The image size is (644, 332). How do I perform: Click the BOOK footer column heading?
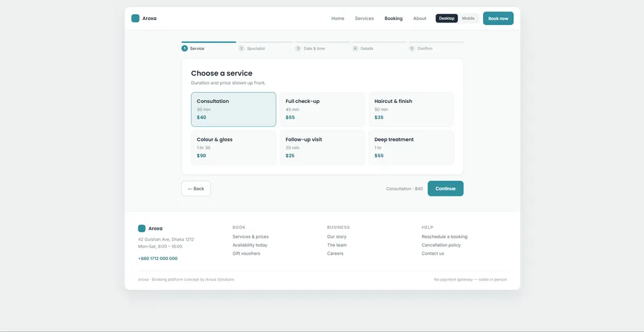click(239, 227)
